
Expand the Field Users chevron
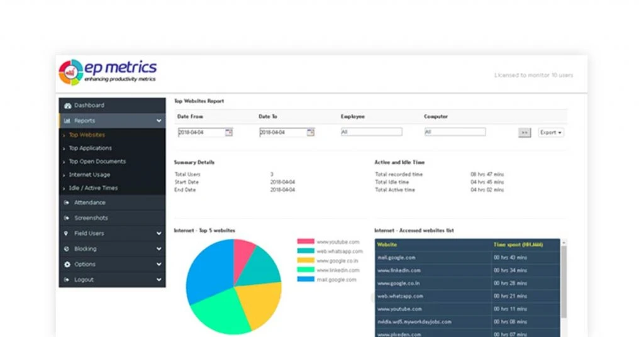point(159,233)
